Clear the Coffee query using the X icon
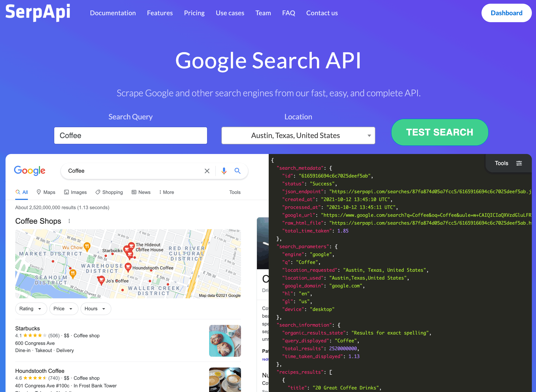 (207, 171)
